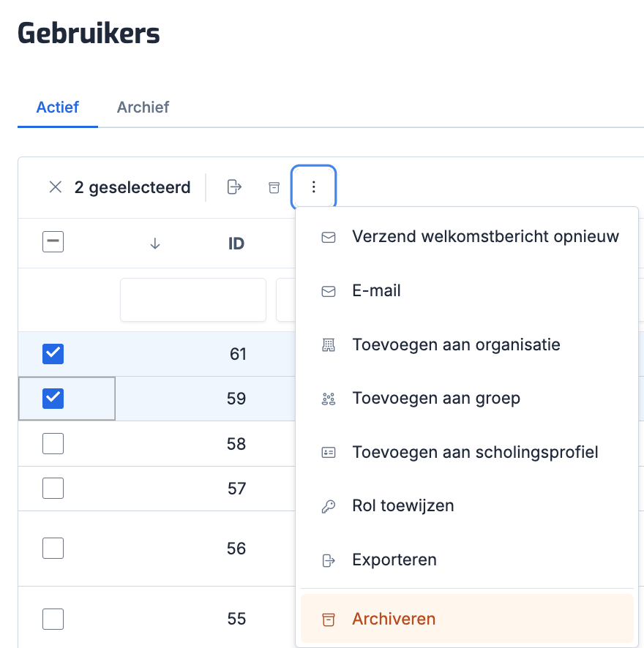
Task: Click the profile card icon for scholingsprofiel
Action: coord(329,453)
